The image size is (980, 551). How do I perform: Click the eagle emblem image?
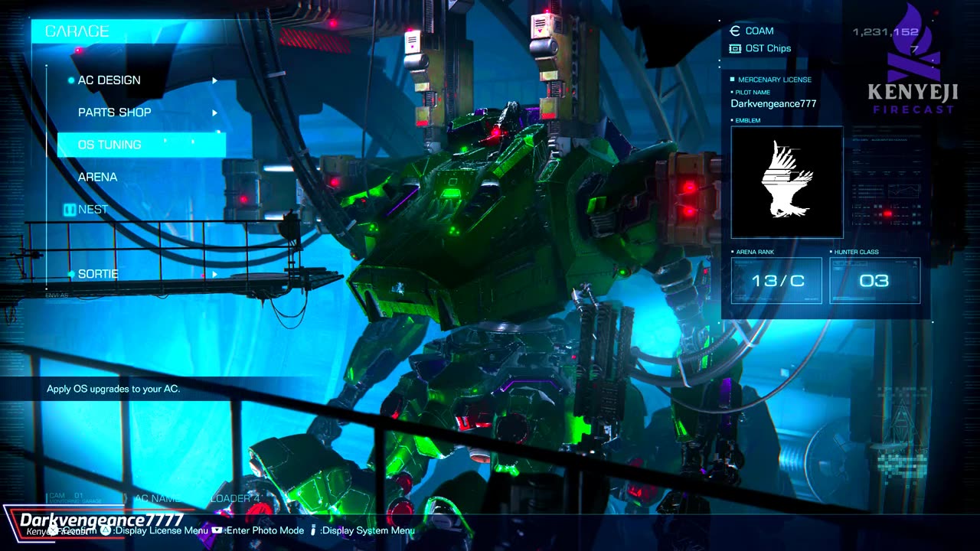[787, 182]
